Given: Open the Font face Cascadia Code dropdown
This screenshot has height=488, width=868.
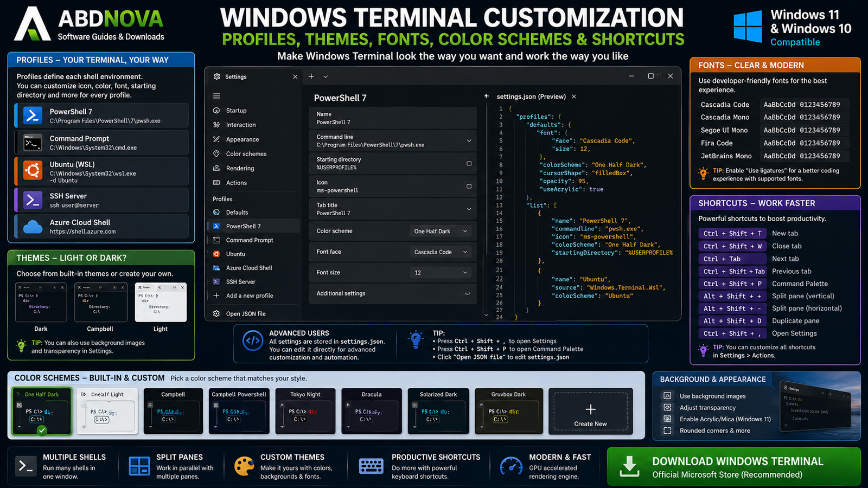Looking at the screenshot, I should point(440,252).
